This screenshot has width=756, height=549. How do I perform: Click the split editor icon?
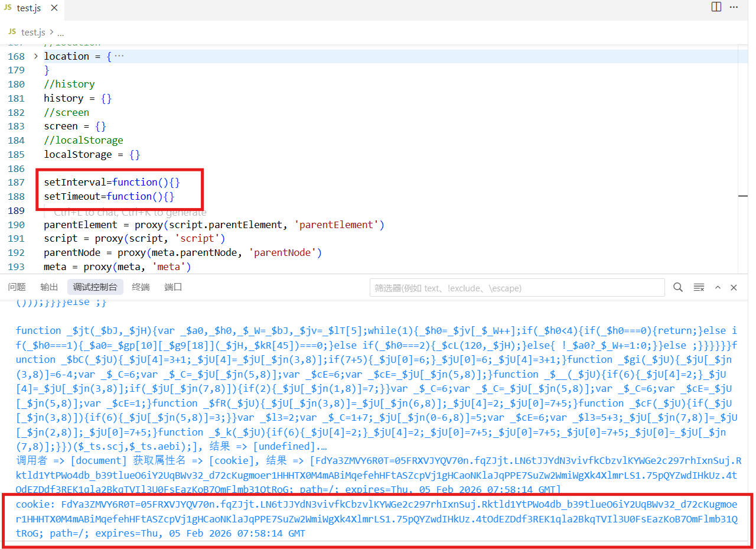716,7
